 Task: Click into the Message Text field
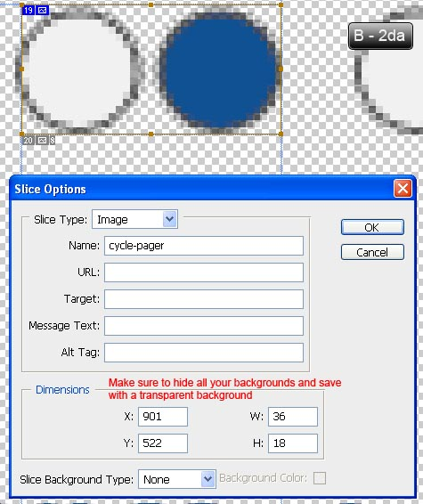click(204, 326)
